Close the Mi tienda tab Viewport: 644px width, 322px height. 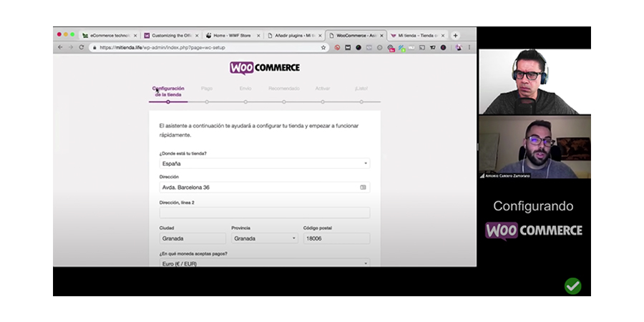click(443, 36)
